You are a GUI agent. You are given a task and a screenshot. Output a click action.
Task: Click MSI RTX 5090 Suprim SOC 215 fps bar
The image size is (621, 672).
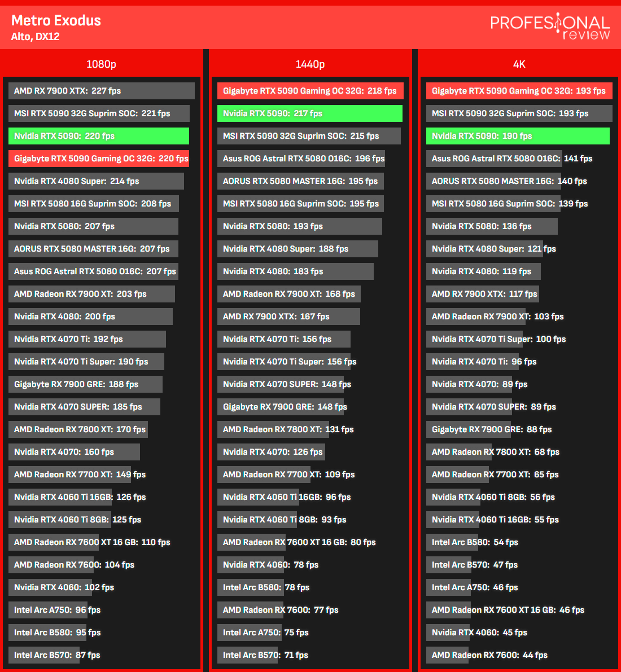coord(309,136)
